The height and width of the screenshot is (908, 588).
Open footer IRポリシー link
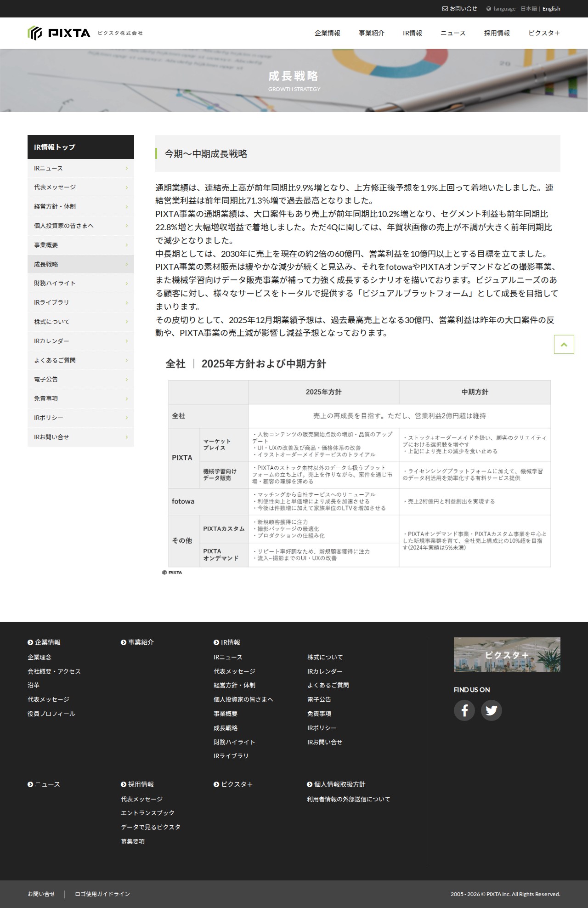pos(322,728)
